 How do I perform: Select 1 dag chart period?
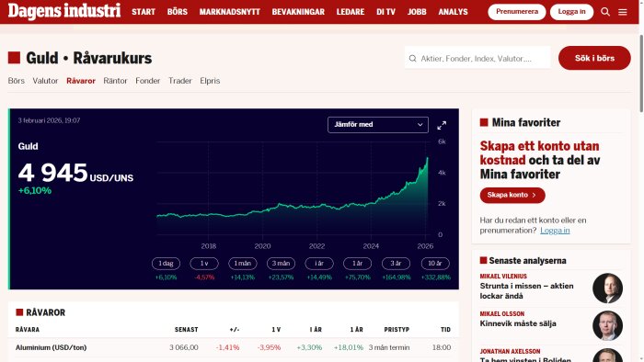click(166, 264)
